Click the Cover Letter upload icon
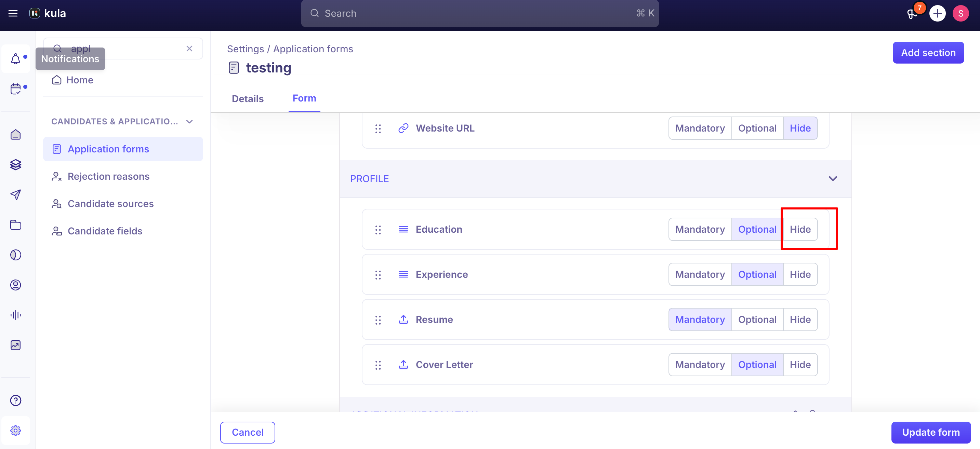The image size is (980, 449). [x=403, y=365]
